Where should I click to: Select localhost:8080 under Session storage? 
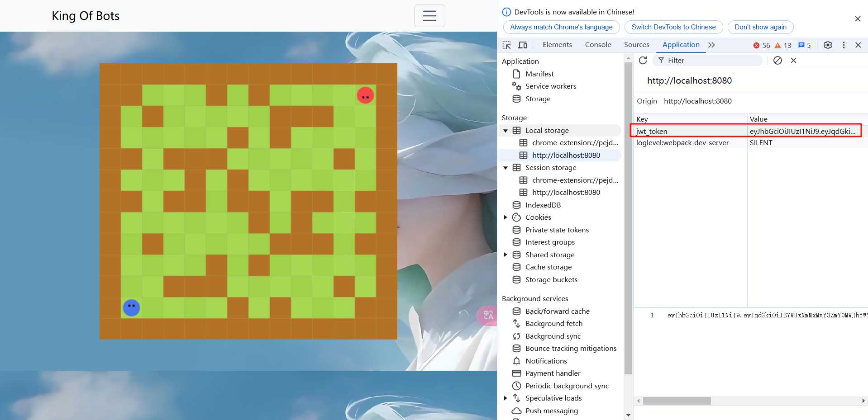[x=566, y=192]
